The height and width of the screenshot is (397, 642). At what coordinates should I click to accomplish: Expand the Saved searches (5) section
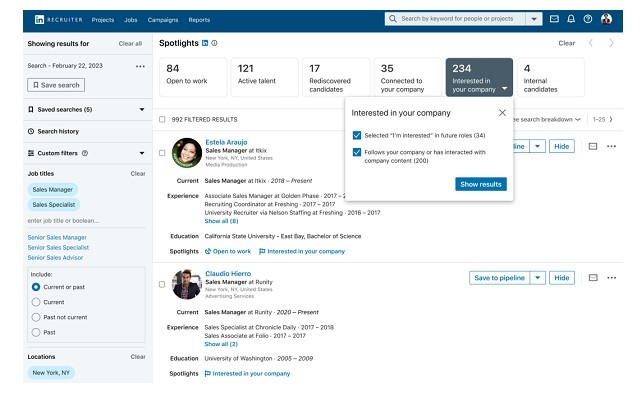[142, 109]
